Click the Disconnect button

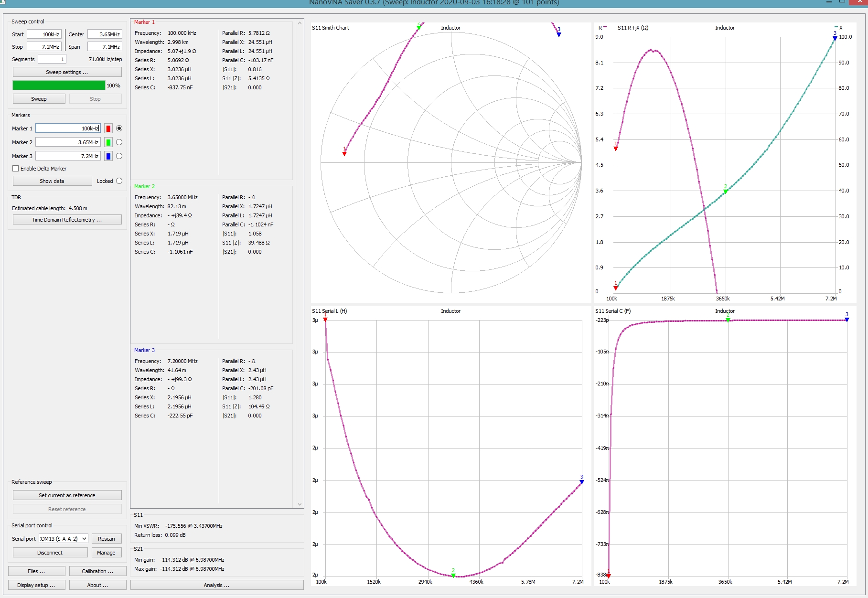[50, 553]
